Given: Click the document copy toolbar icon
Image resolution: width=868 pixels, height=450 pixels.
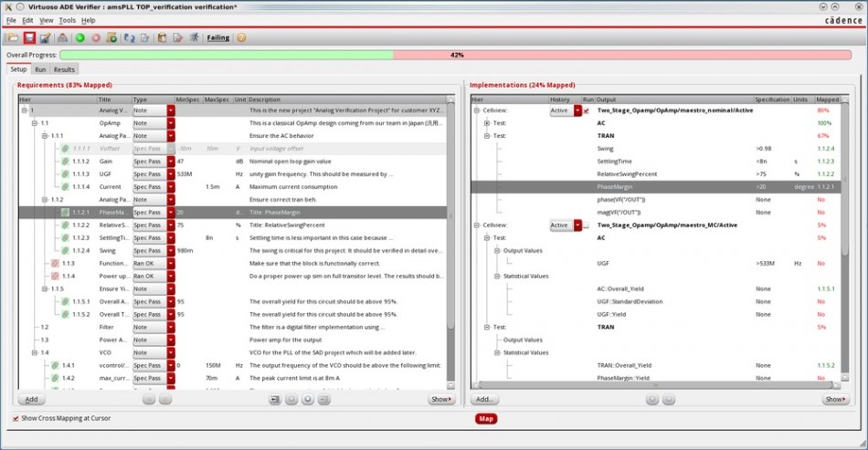Looking at the screenshot, I should click(145, 38).
